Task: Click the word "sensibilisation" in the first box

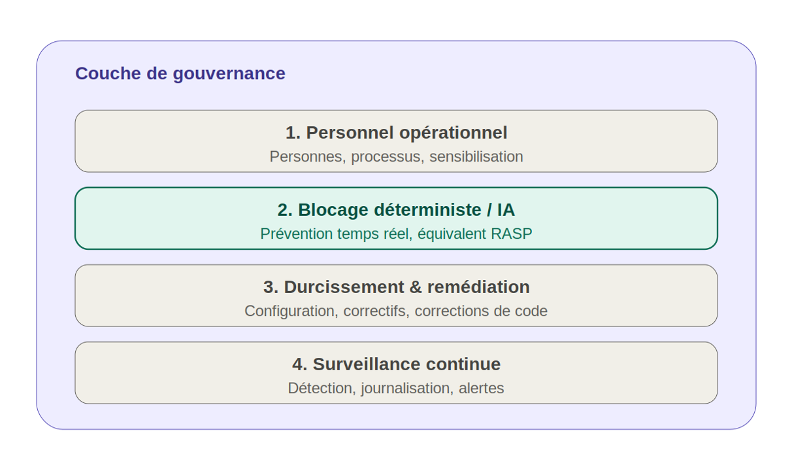Action: (476, 157)
